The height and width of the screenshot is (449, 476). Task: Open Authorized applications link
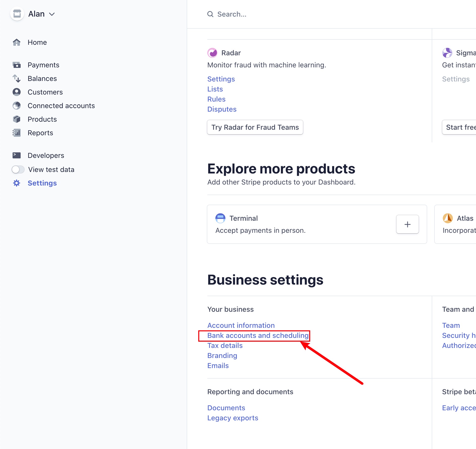click(x=459, y=345)
